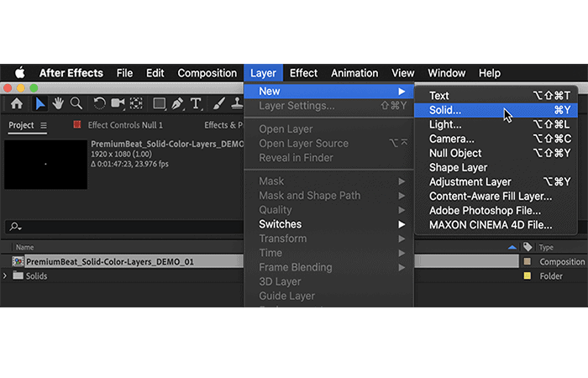
Task: Click the Project panel search field
Action: coord(123,227)
